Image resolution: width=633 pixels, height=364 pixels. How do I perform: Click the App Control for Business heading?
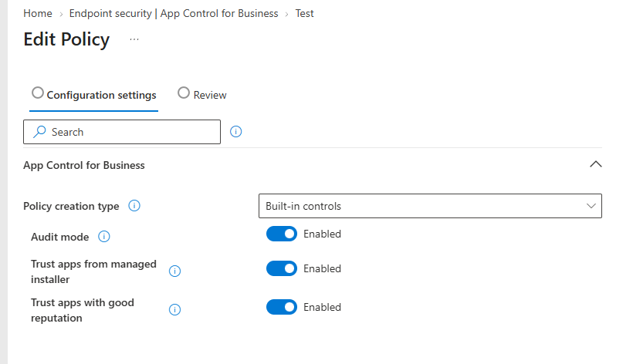(84, 165)
